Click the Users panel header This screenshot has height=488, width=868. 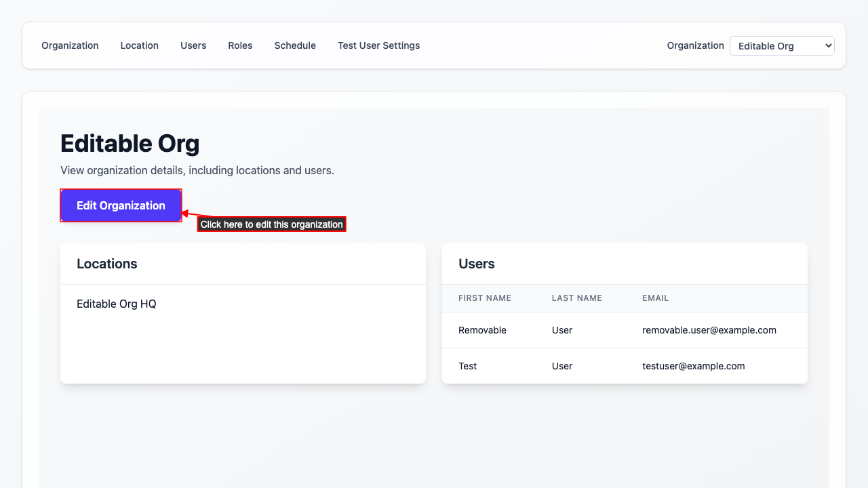click(477, 264)
